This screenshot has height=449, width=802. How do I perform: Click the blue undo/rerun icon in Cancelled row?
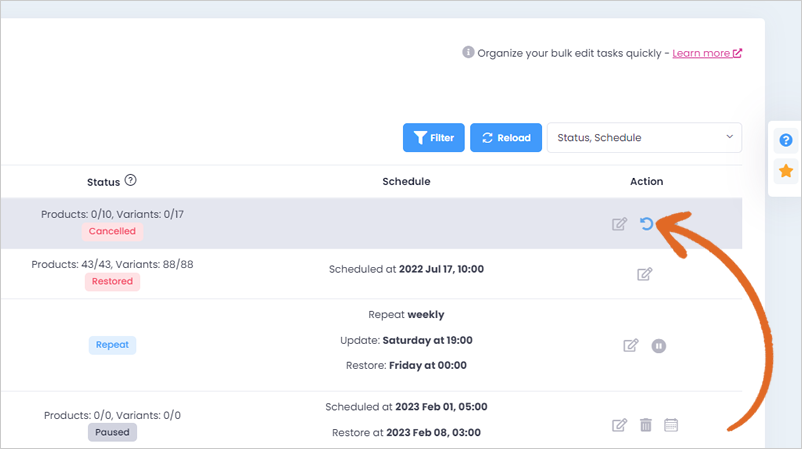(647, 224)
